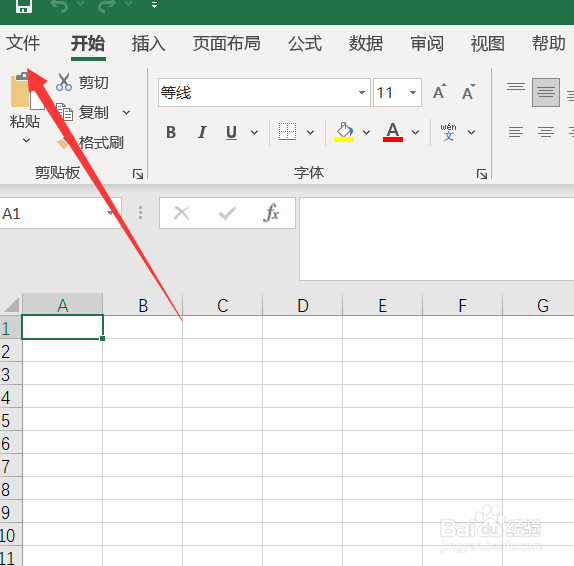Open the 等线 font name box
Image resolution: width=574 pixels, height=566 pixels.
(264, 93)
